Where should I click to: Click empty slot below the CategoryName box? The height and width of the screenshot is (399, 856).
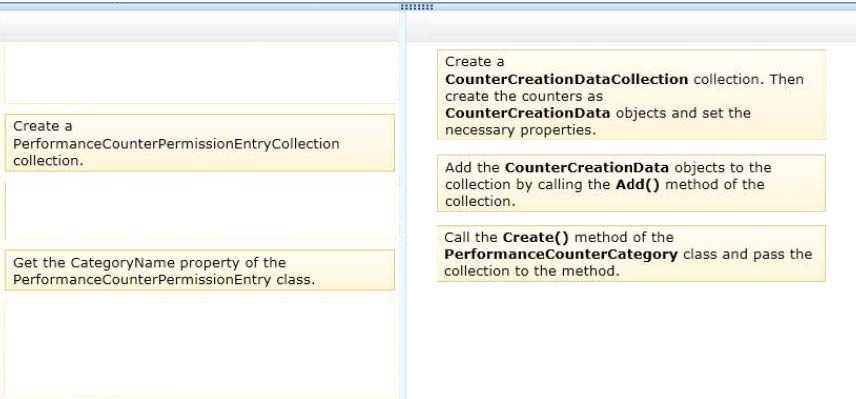coord(200,349)
